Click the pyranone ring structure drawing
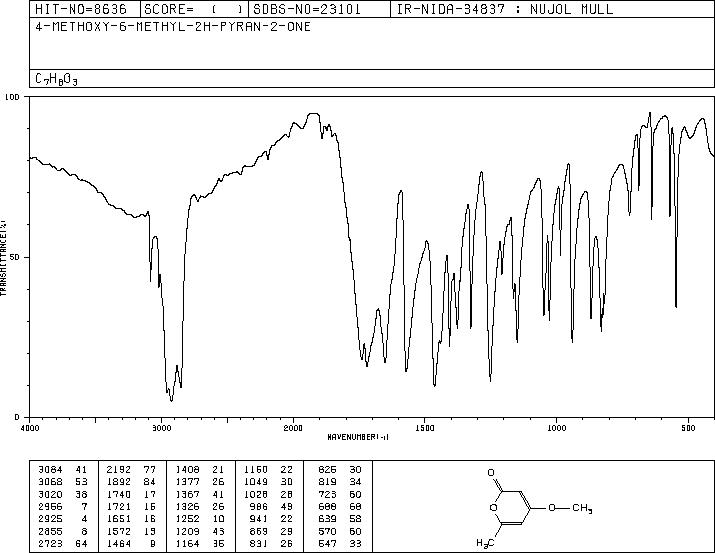The image size is (715, 553). [510, 508]
